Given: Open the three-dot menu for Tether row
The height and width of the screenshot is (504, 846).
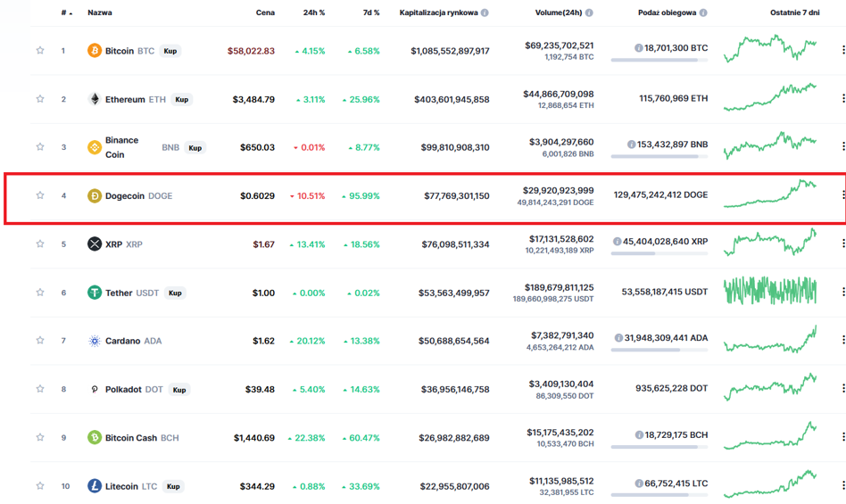Looking at the screenshot, I should [x=842, y=292].
